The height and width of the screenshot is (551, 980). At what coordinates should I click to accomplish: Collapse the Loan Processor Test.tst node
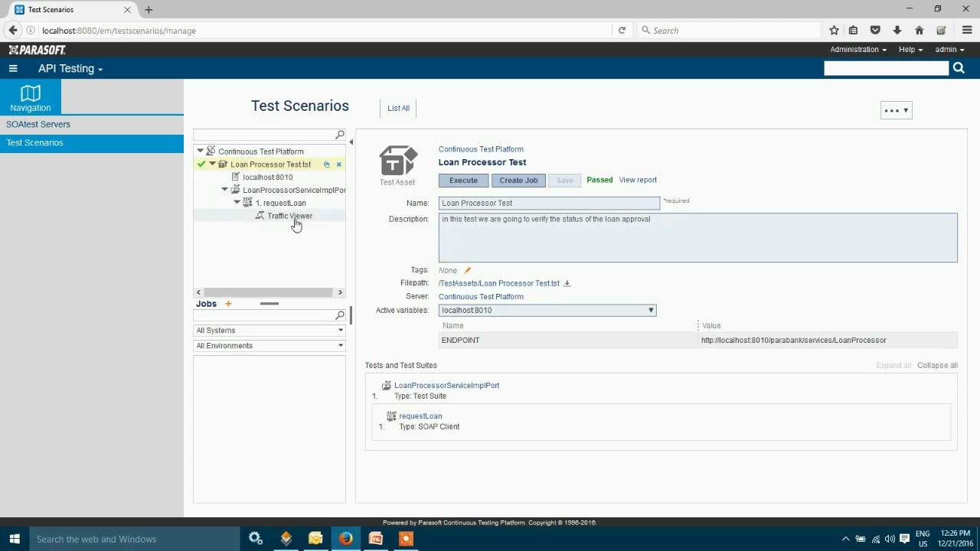tap(213, 164)
